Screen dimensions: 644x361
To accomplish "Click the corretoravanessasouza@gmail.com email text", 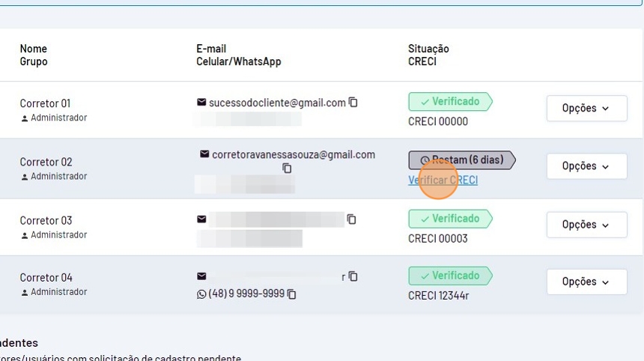I will (x=293, y=155).
